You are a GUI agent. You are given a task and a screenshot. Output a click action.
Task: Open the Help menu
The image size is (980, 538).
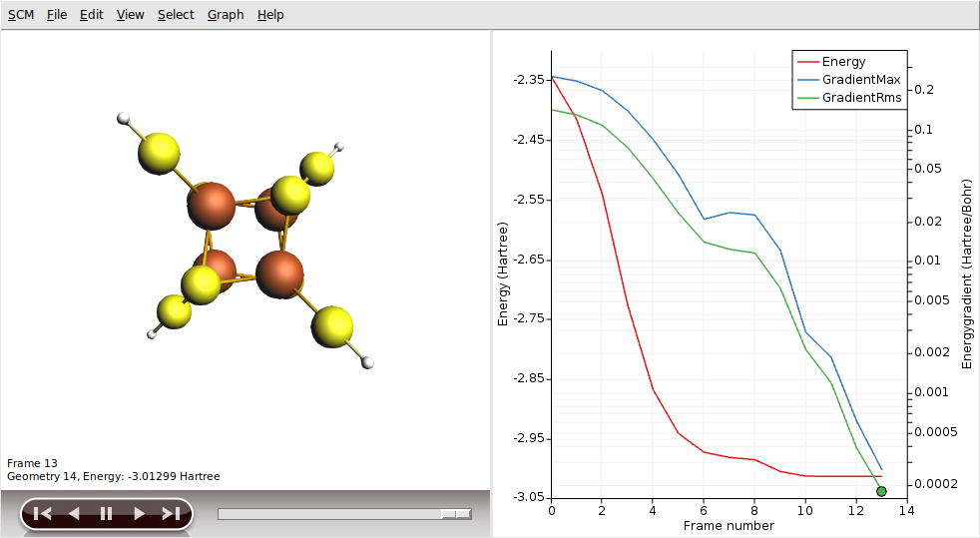(x=270, y=15)
